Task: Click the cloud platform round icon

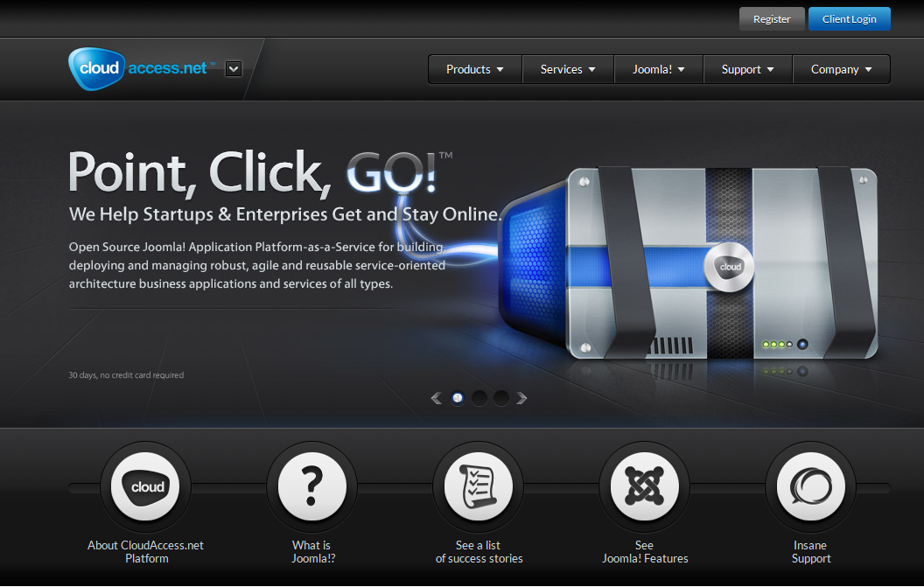Action: (x=145, y=486)
